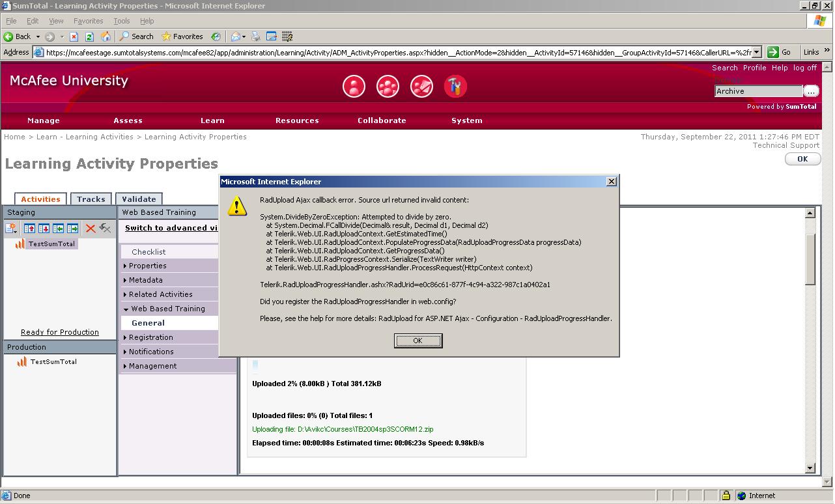The width and height of the screenshot is (835, 504).
Task: Expand the Related Activities section
Action: click(x=125, y=294)
